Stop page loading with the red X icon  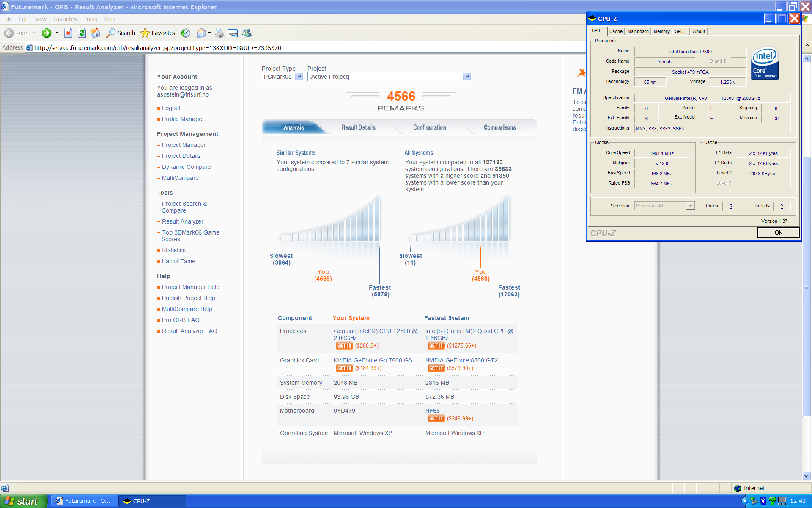[68, 33]
